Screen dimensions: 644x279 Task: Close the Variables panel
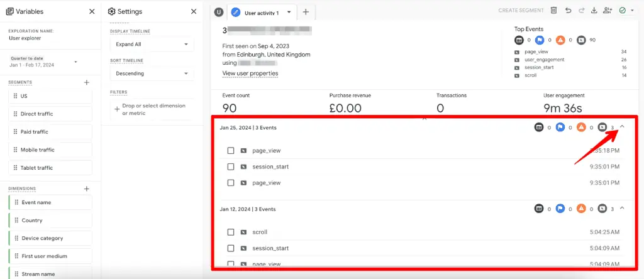coord(92,11)
